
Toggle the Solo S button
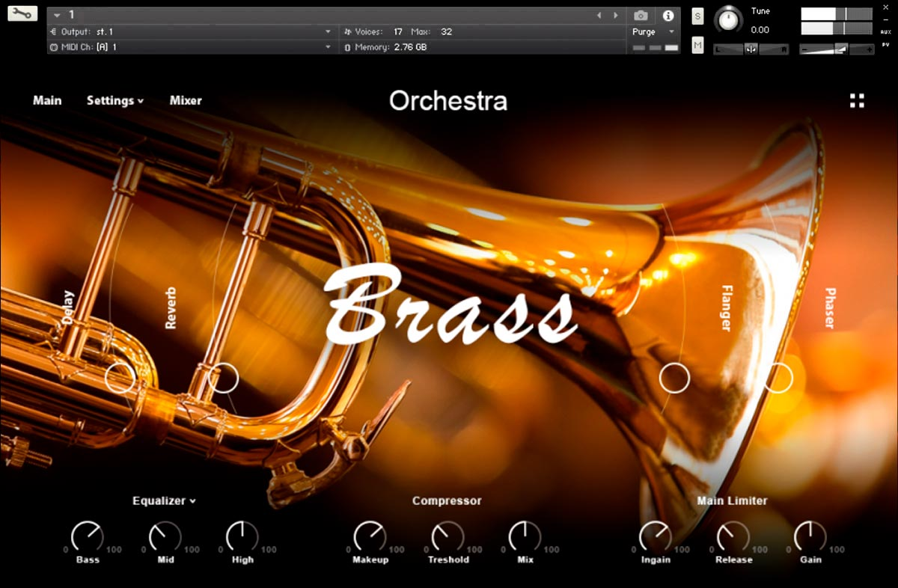[697, 16]
